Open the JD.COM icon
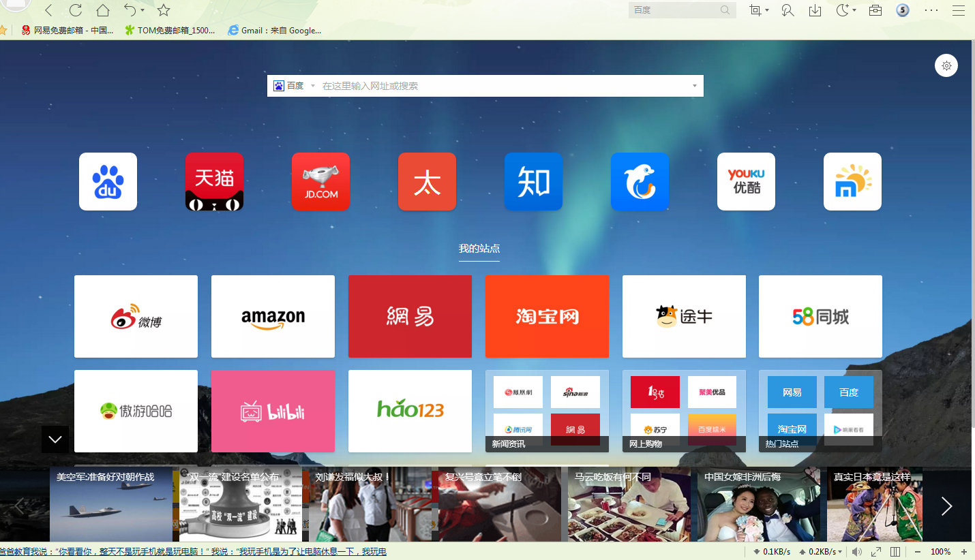 tap(320, 181)
